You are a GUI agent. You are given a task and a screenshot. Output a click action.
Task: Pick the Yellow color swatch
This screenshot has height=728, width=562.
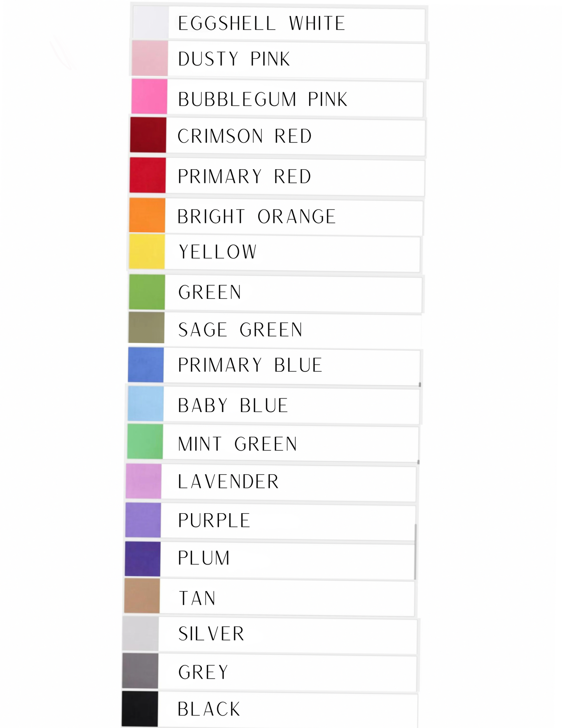[x=147, y=251]
